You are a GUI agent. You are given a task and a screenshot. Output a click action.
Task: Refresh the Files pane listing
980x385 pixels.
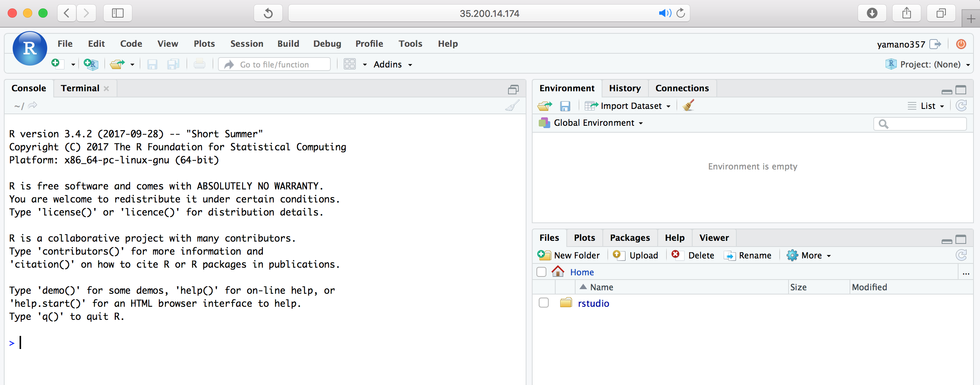click(x=961, y=255)
